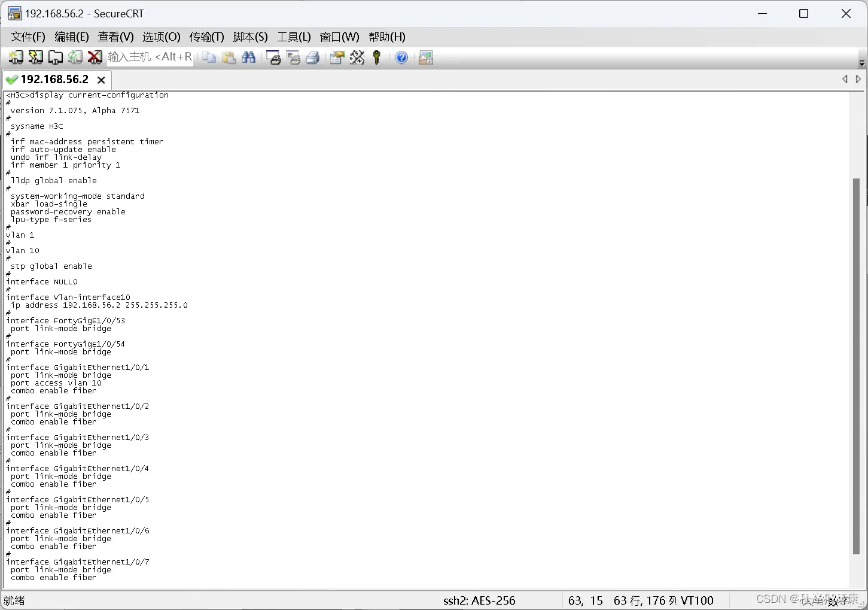The width and height of the screenshot is (868, 610).
Task: Click 'vlan 10' line
Action: (22, 251)
